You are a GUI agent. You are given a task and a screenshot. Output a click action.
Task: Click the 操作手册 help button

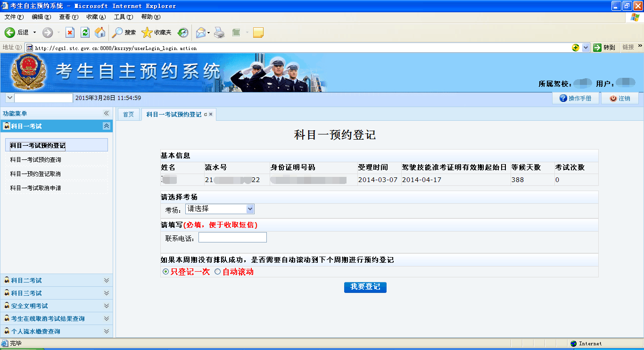[575, 98]
